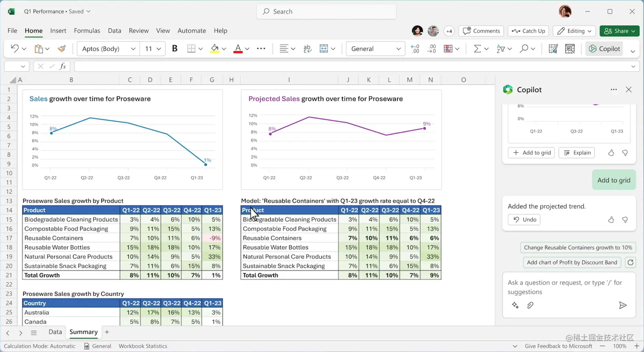Screen dimensions: 644x352
Task: Click Find magnifier icon in ribbon
Action: pyautogui.click(x=524, y=49)
